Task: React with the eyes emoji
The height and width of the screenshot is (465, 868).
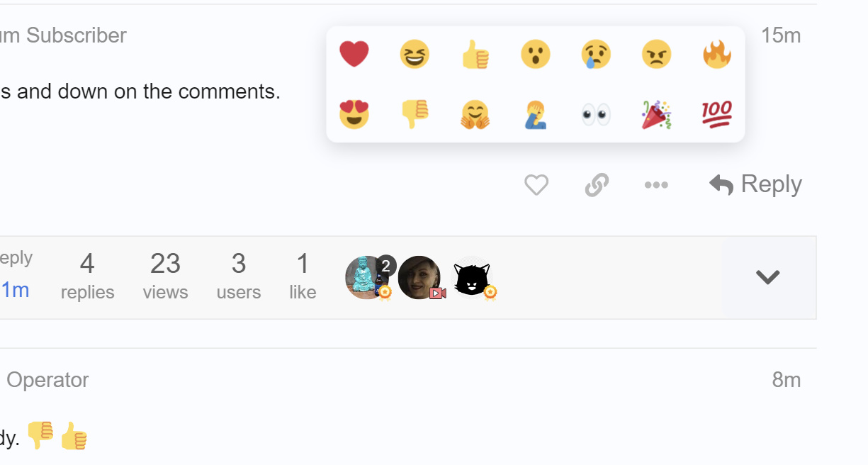Action: (x=596, y=114)
